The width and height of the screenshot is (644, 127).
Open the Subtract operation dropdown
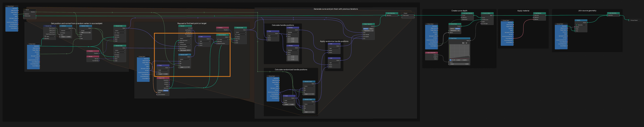click(66, 31)
